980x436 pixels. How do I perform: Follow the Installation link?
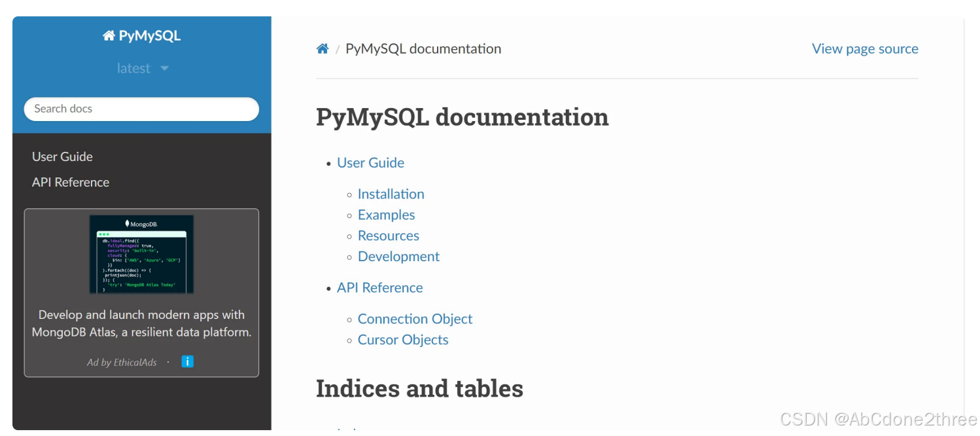click(x=391, y=194)
